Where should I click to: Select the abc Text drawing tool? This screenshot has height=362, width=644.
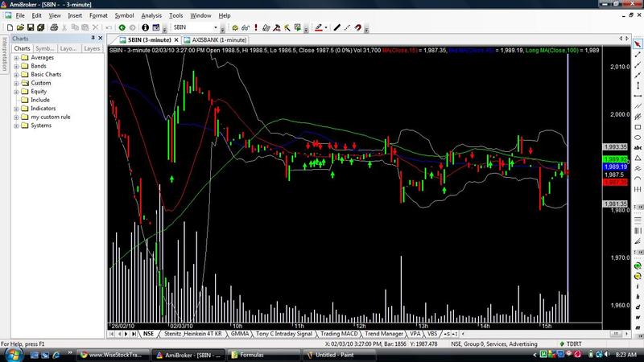click(x=638, y=148)
